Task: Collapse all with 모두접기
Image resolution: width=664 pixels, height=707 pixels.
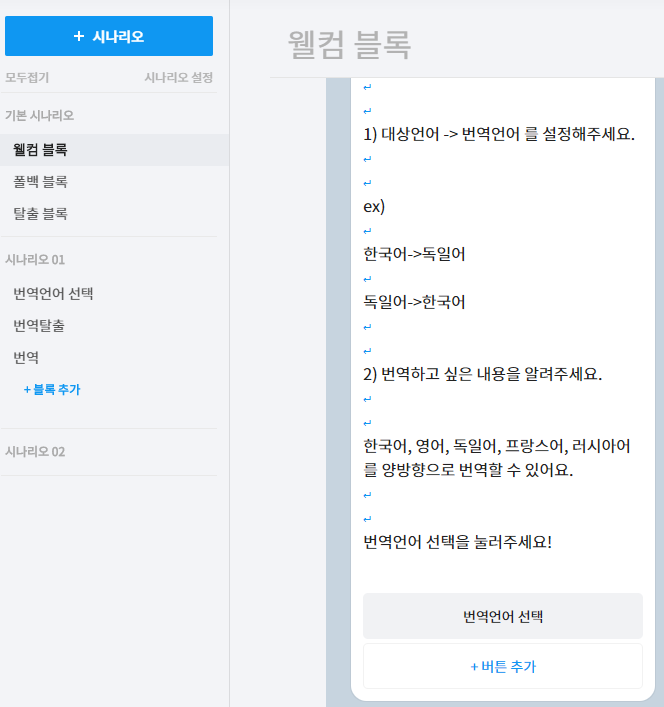Action: click(27, 78)
